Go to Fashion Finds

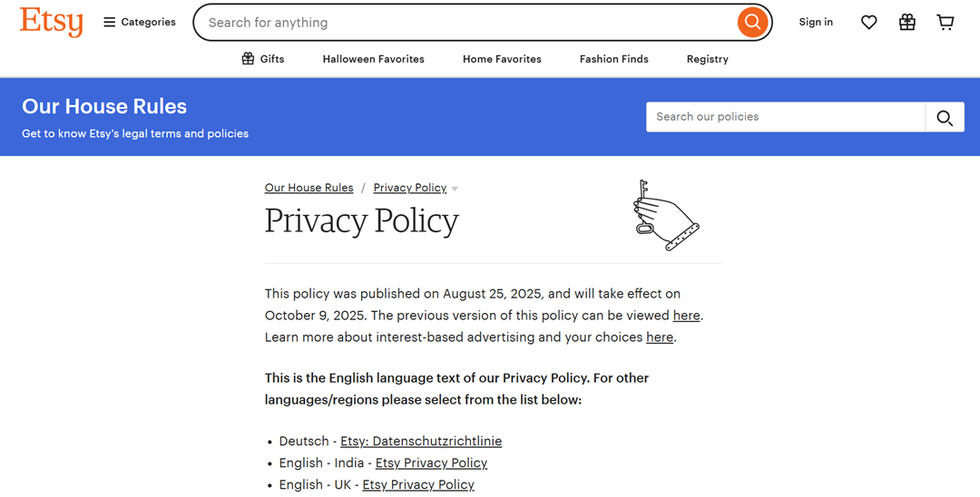(613, 59)
